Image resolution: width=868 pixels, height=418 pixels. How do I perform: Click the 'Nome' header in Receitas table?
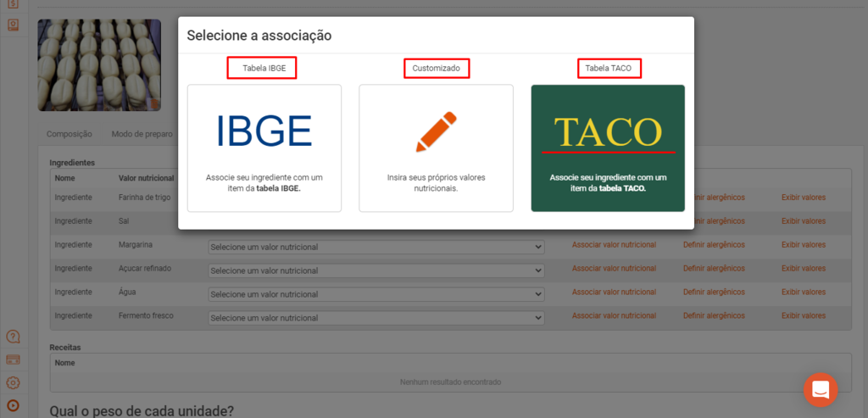[64, 363]
